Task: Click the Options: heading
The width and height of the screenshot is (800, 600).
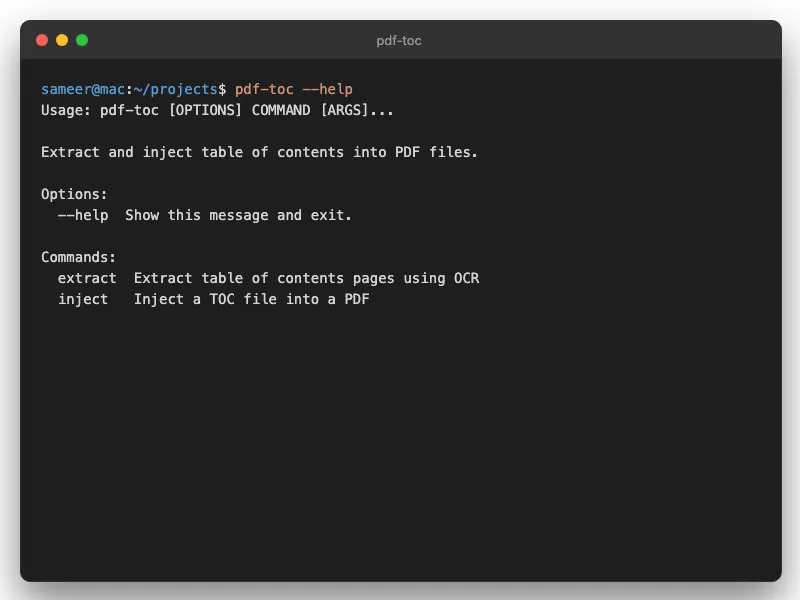Action: [75, 194]
